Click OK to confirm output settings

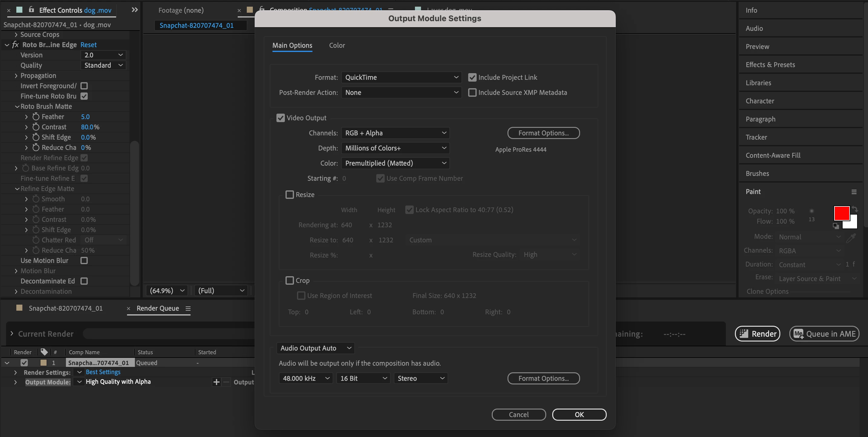pos(579,414)
